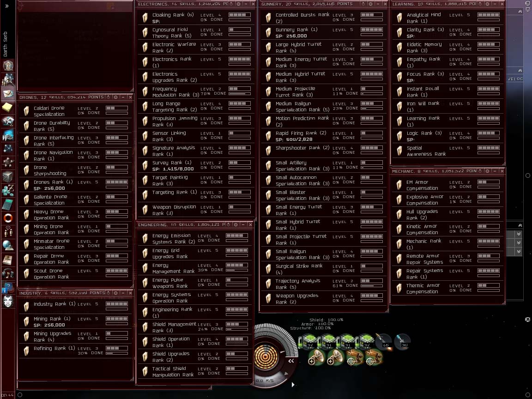Viewport: 532px width, 399px height.
Task: Activate the missile module showing 30 charges
Action: point(403,341)
